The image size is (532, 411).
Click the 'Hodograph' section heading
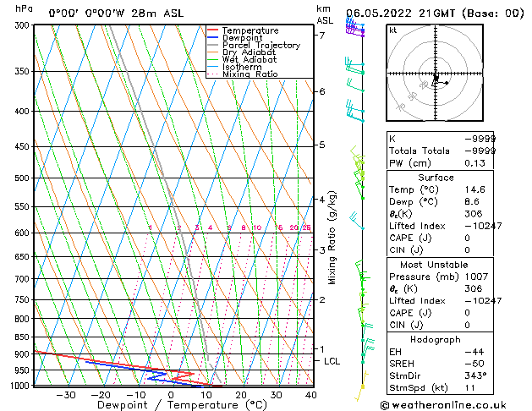tap(436, 340)
